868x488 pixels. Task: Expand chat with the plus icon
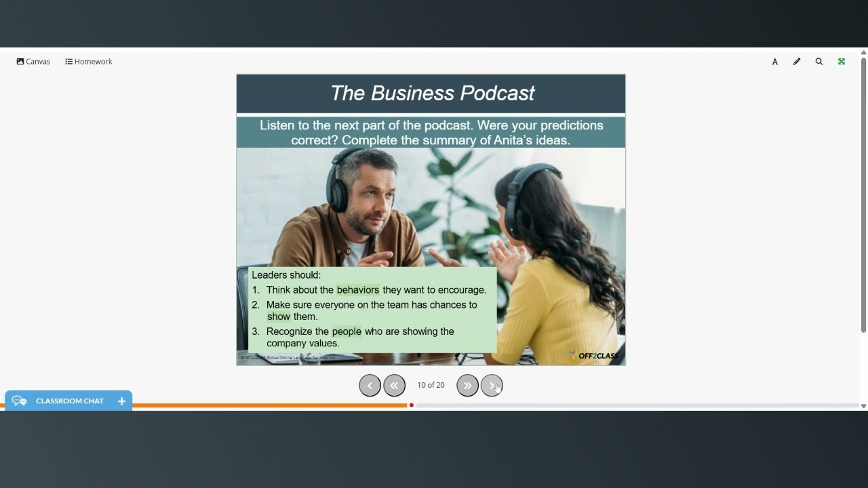point(121,401)
